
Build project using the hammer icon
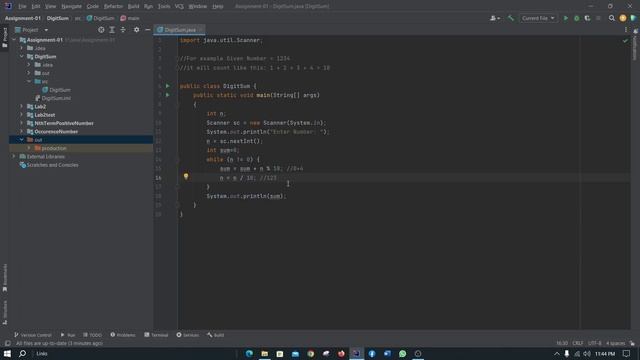(511, 18)
